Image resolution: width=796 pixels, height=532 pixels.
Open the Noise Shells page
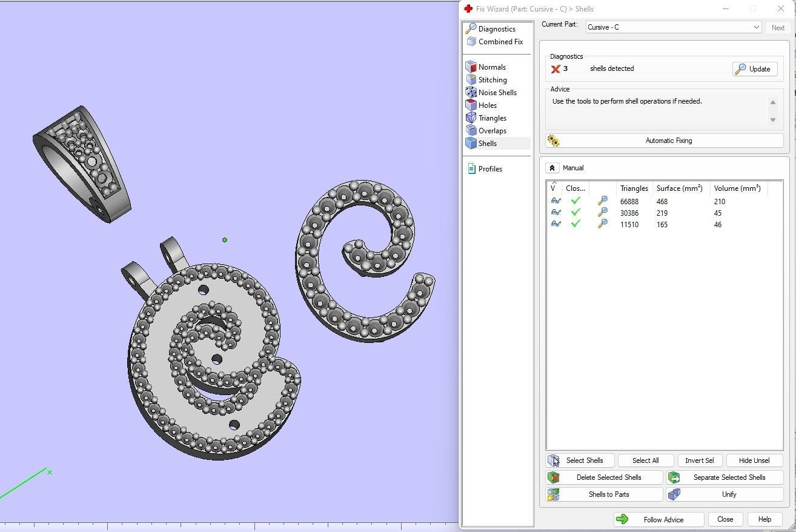497,93
